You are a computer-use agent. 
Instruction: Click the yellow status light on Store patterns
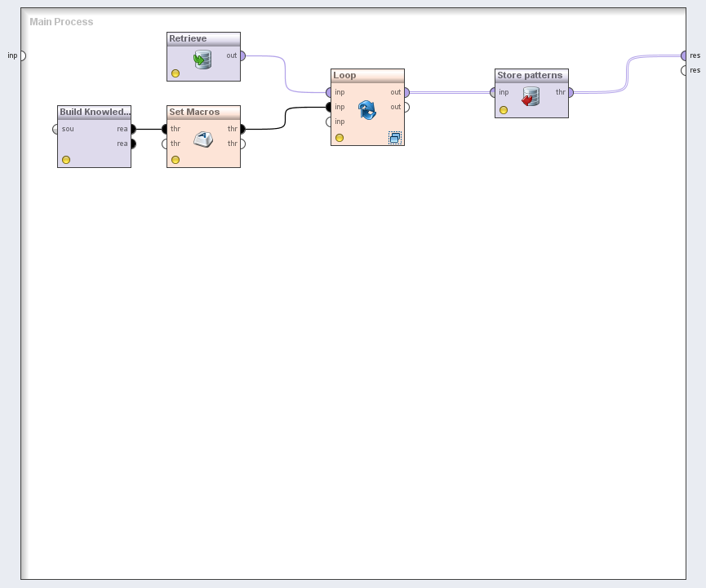pos(504,110)
